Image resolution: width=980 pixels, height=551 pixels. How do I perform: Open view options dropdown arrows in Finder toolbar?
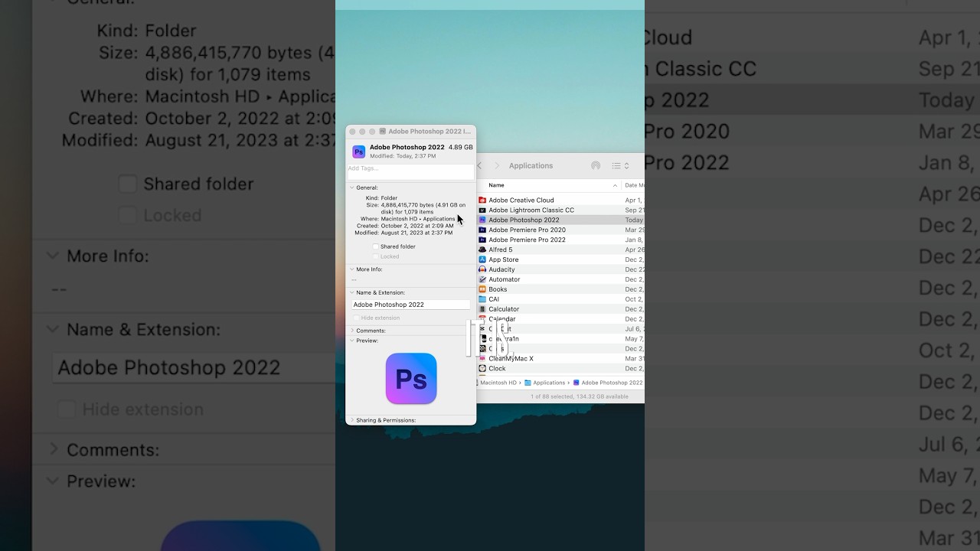tap(626, 166)
